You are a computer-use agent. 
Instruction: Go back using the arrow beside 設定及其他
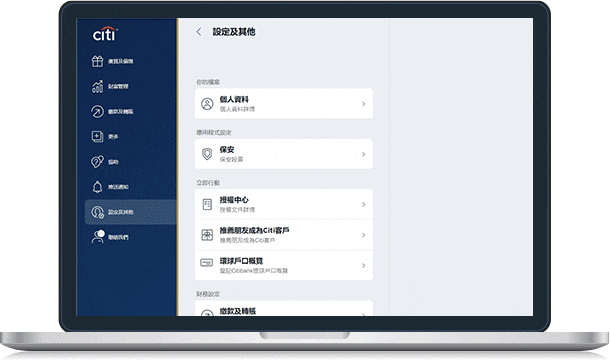[199, 32]
